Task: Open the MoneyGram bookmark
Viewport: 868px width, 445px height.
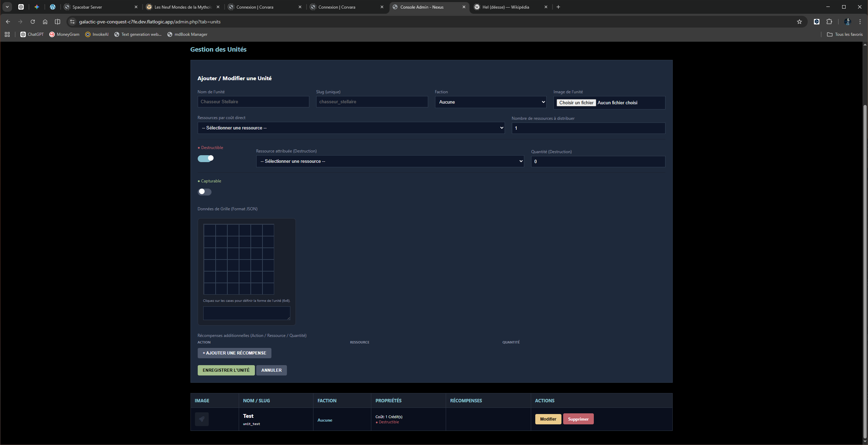Action: coord(64,34)
